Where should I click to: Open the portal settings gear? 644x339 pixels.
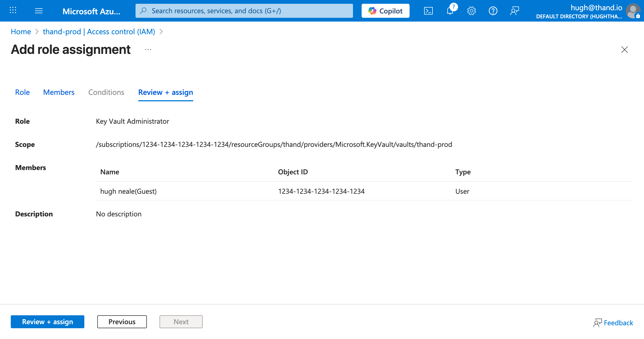471,11
